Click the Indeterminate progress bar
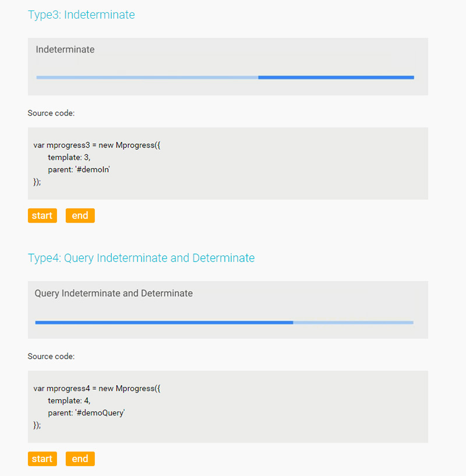 [224, 77]
